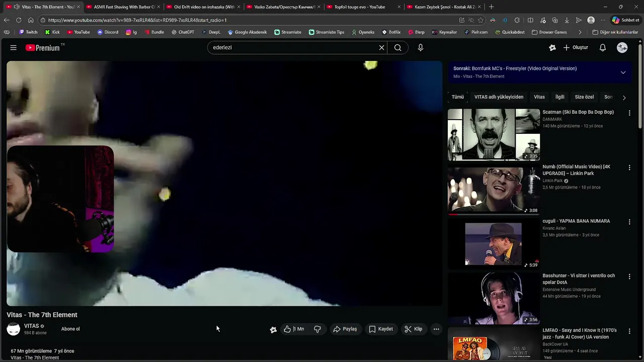The image size is (644, 362).
Task: Open the browser settings three-dot menu
Action: coord(603,20)
